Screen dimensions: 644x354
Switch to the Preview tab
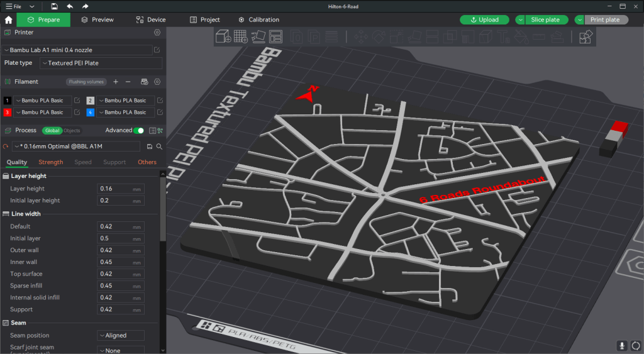[x=97, y=19]
